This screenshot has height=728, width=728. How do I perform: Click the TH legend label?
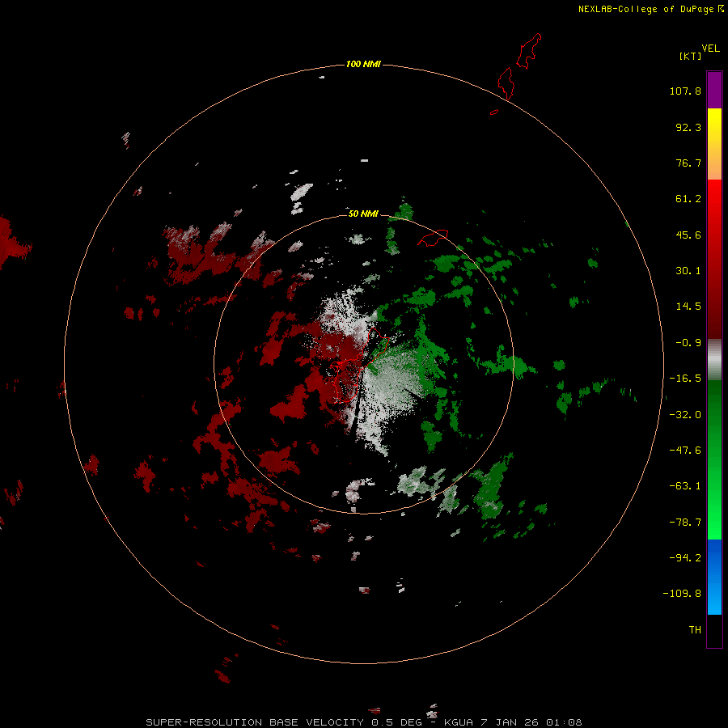[x=695, y=630]
